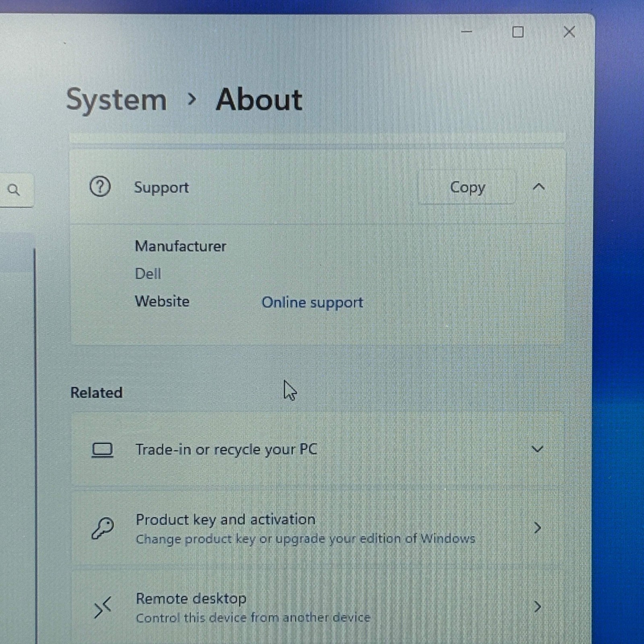Click Change product key or upgrade description

pyautogui.click(x=305, y=539)
